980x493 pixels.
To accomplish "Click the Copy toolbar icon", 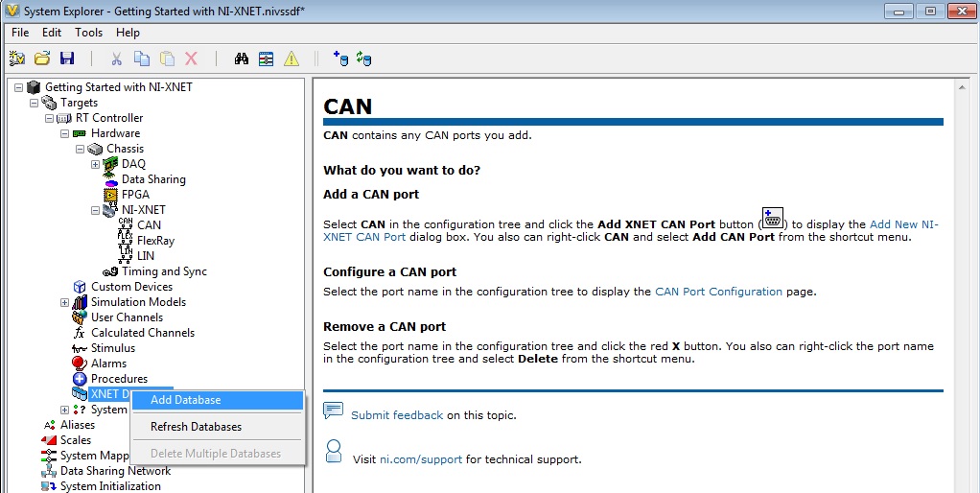I will (x=142, y=59).
